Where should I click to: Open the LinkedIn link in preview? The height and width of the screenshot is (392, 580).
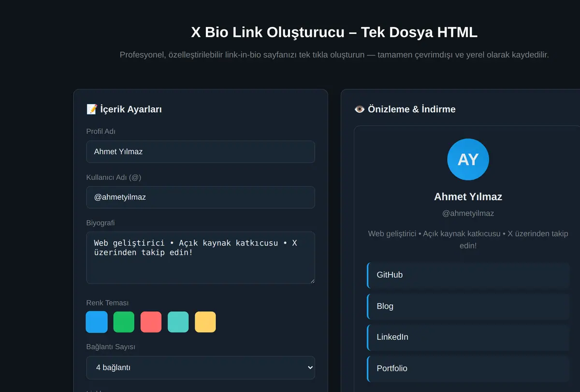tap(468, 337)
